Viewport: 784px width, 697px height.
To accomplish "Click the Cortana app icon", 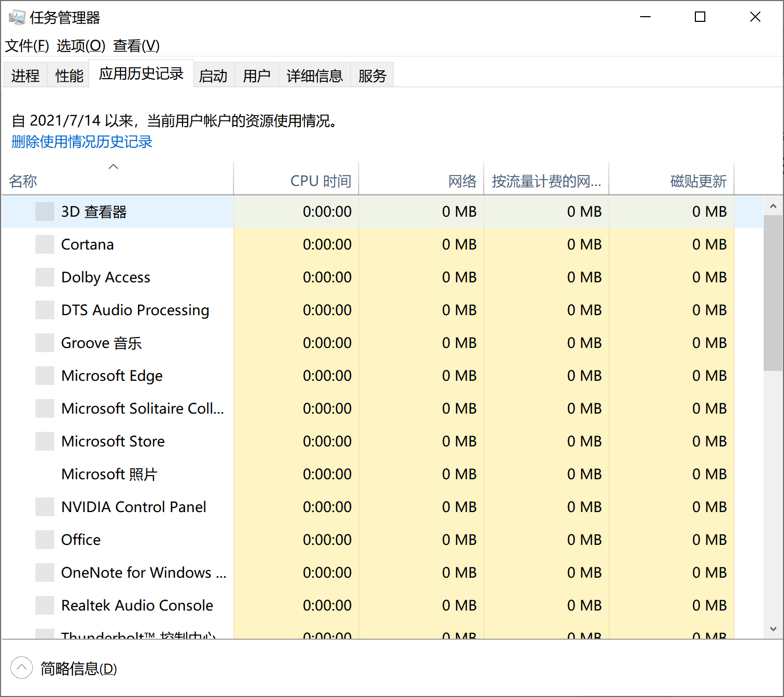I will pyautogui.click(x=45, y=244).
